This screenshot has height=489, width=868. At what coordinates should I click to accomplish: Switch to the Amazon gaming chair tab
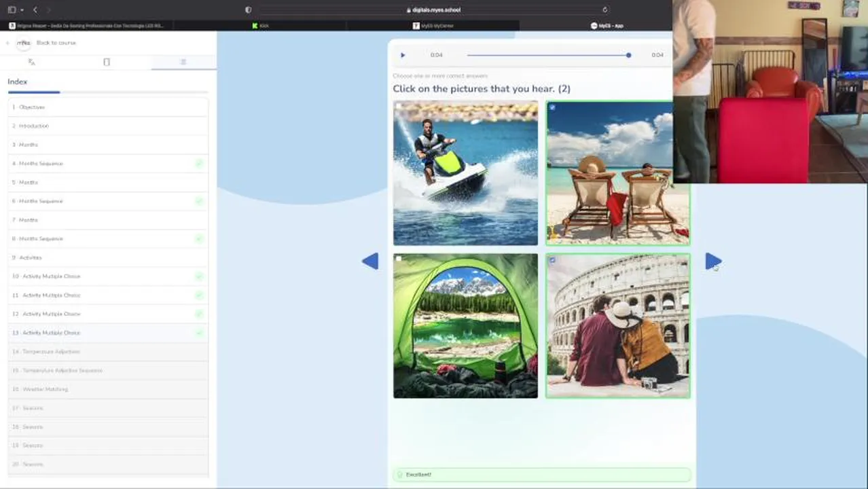87,26
